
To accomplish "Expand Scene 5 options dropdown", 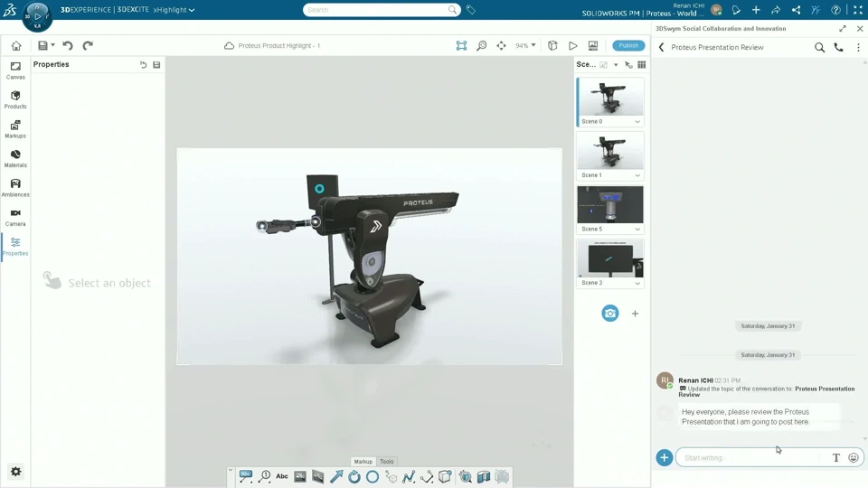I will (637, 229).
